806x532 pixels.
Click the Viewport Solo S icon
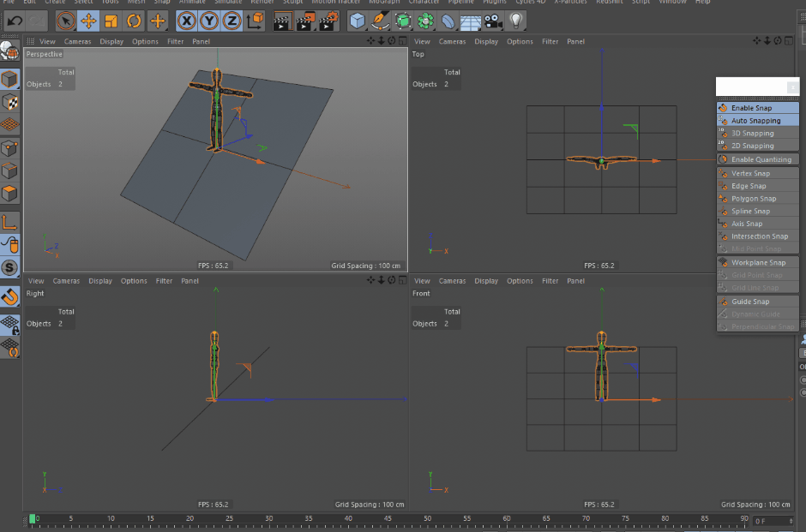click(x=9, y=267)
